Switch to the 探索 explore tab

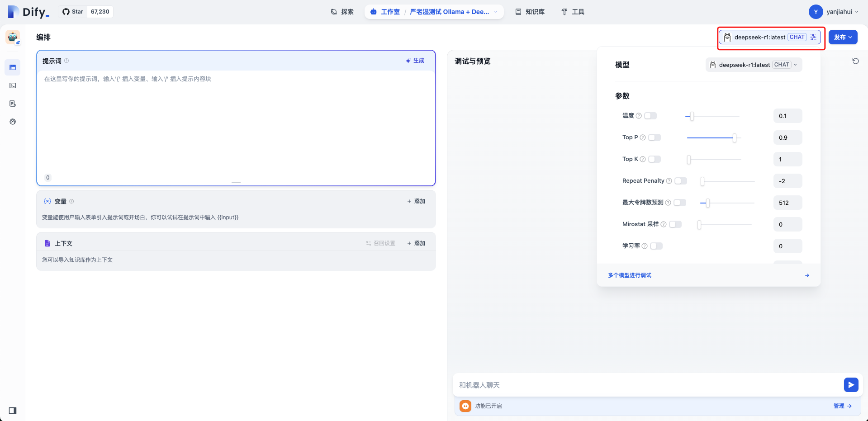pos(342,12)
